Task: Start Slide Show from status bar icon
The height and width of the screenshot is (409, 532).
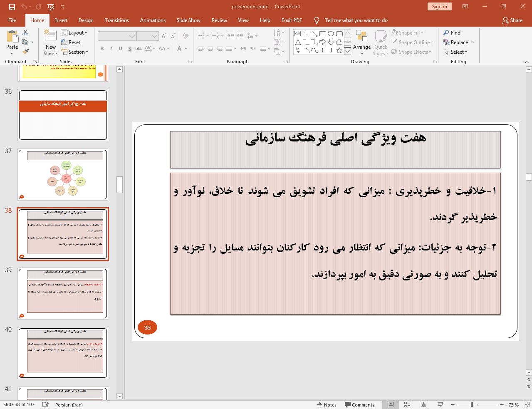Action: tap(440, 404)
